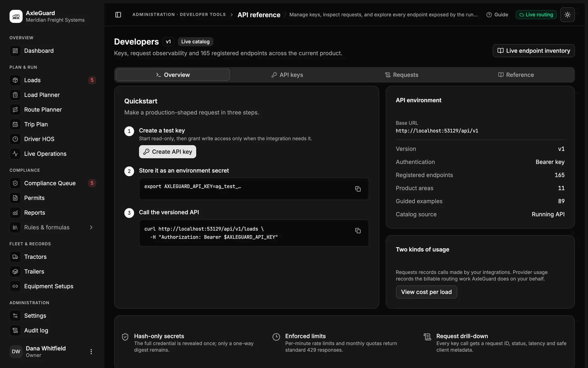Open Dashboard icon in sidebar
The width and height of the screenshot is (588, 368).
tap(15, 51)
